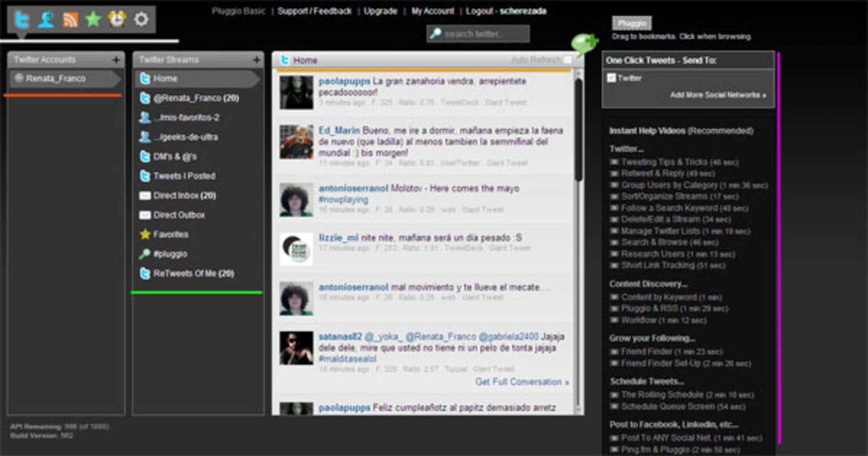868x456 pixels.
Task: Click lizzie_mi profile picture
Action: 296,249
